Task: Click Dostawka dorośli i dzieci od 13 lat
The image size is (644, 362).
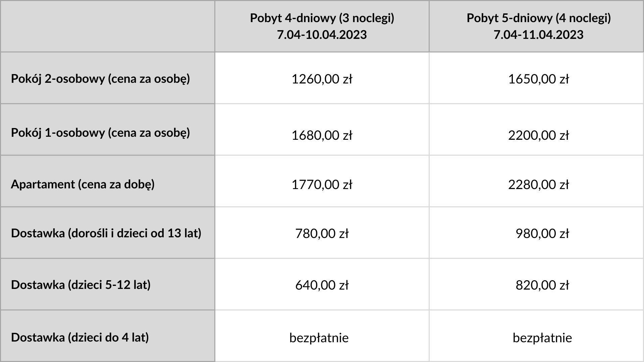Action: pyautogui.click(x=106, y=233)
